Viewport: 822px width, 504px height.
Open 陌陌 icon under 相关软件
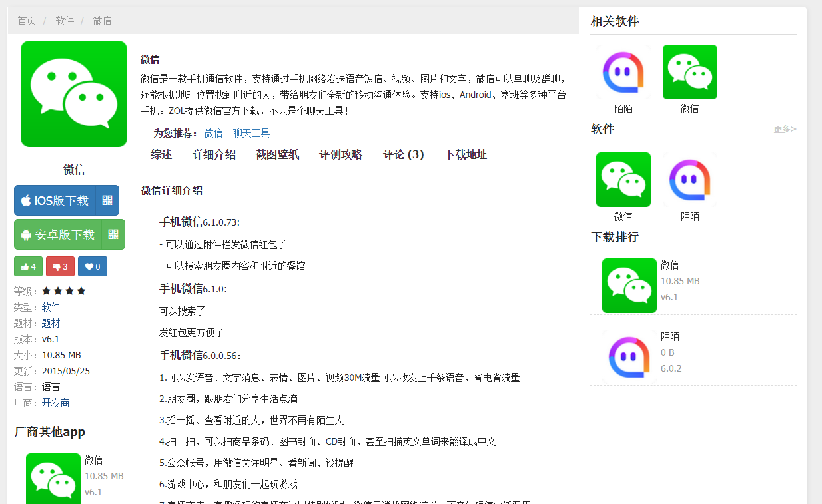(623, 72)
